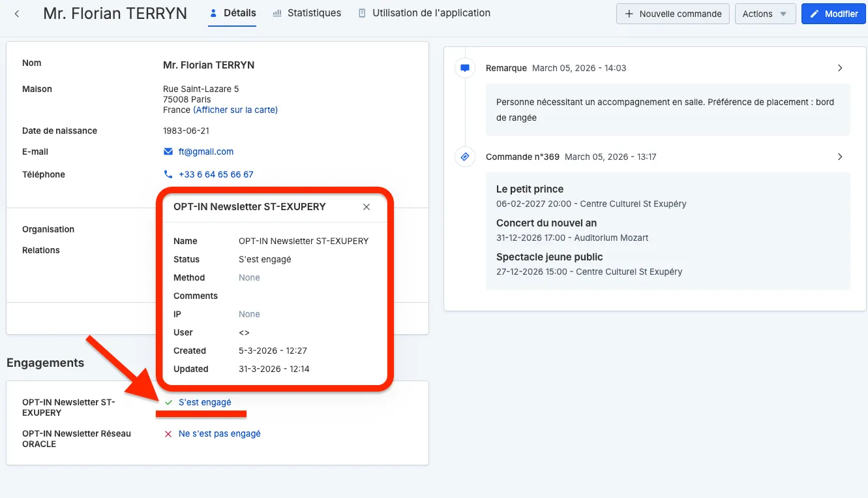Click the ft@gmail.com email link
Image resolution: width=868 pixels, height=498 pixels.
pos(206,151)
